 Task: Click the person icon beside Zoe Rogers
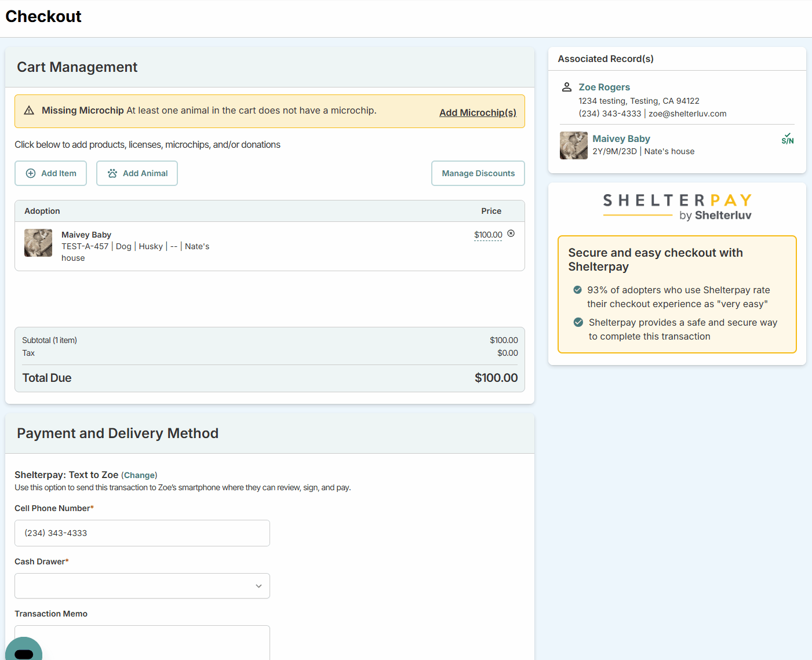pos(567,87)
